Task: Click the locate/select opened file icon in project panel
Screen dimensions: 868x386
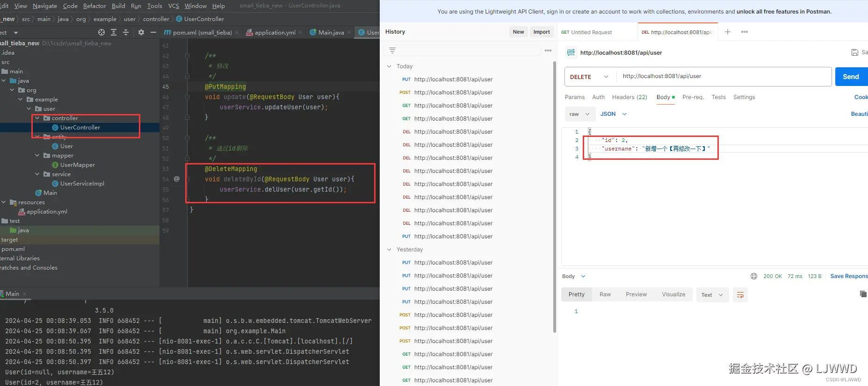Action: click(101, 32)
